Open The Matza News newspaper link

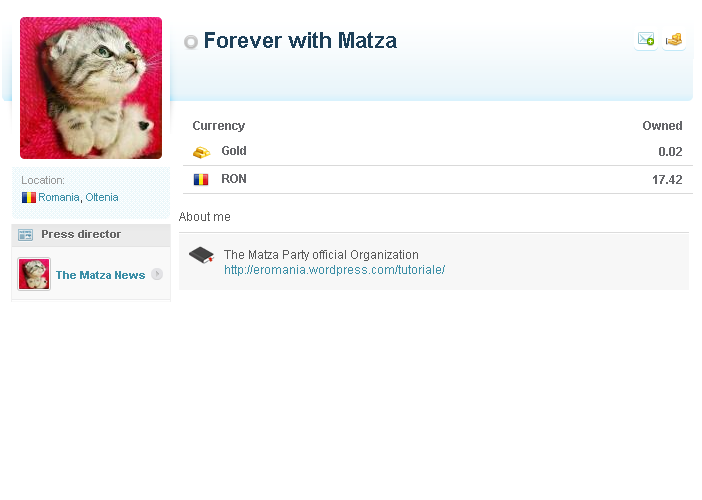coord(100,275)
